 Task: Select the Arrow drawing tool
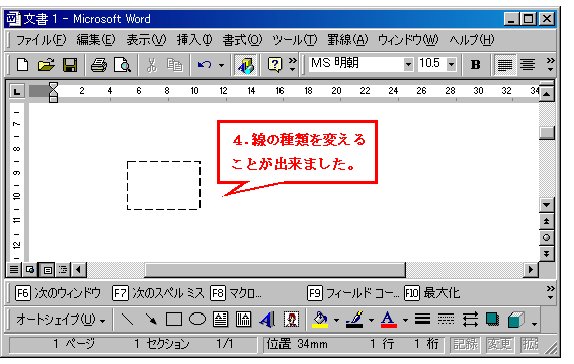coord(151,319)
